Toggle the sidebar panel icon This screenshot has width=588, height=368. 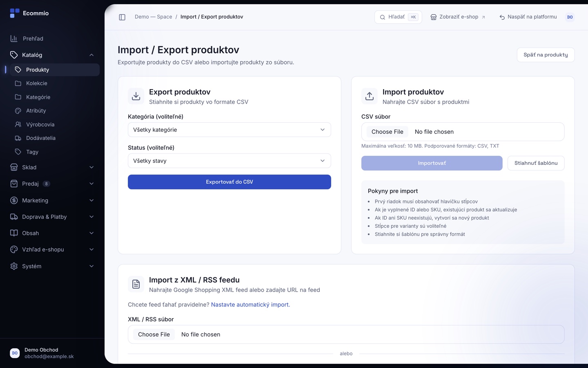click(122, 17)
